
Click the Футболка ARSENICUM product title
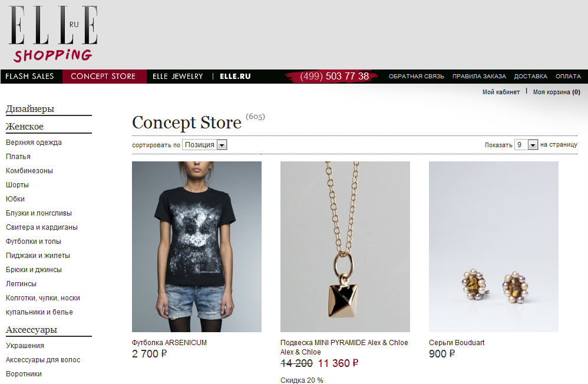tap(169, 342)
